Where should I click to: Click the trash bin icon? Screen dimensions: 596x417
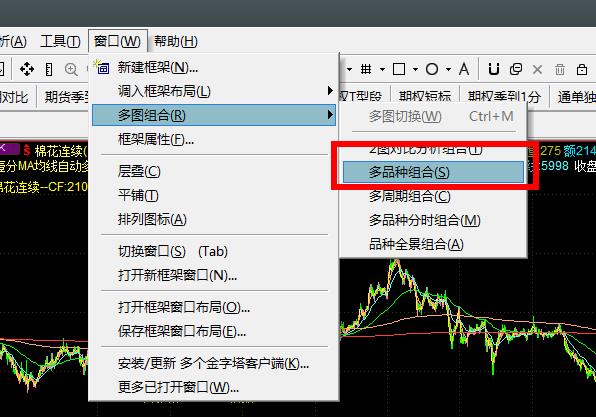click(x=560, y=70)
